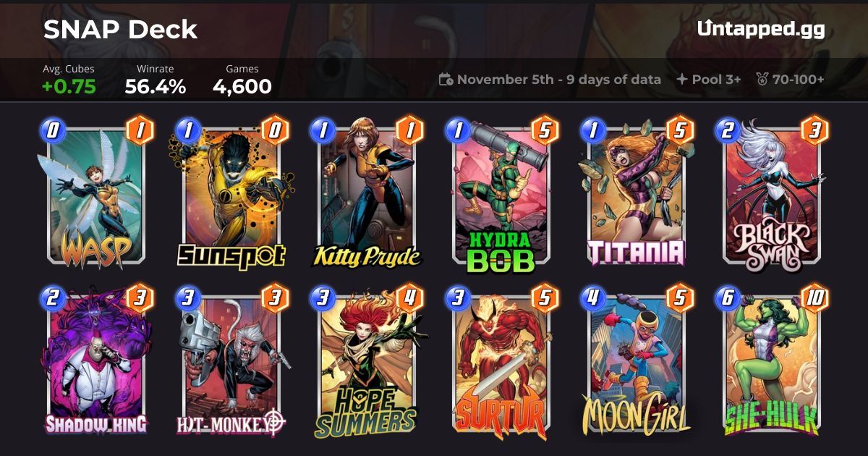868x456 pixels.
Task: Select the Sunspot card
Action: (232, 195)
